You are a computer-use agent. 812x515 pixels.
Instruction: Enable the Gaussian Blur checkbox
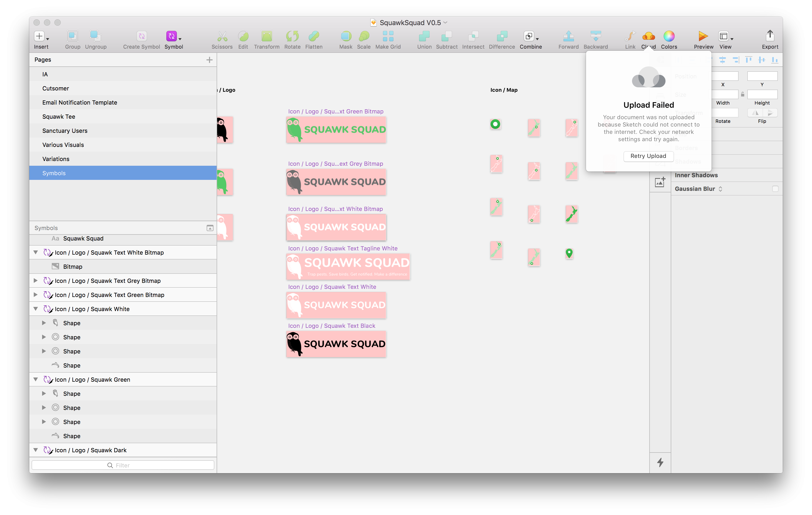[x=775, y=189]
